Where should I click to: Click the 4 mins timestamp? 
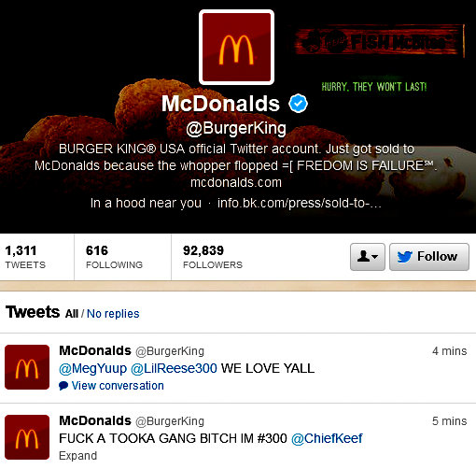point(450,351)
